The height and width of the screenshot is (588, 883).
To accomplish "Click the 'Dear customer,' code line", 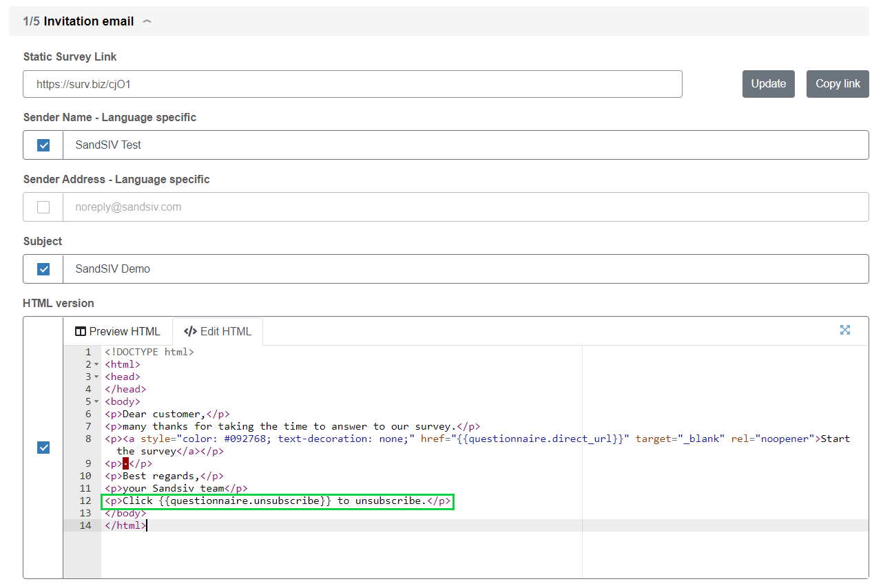I will click(x=167, y=414).
